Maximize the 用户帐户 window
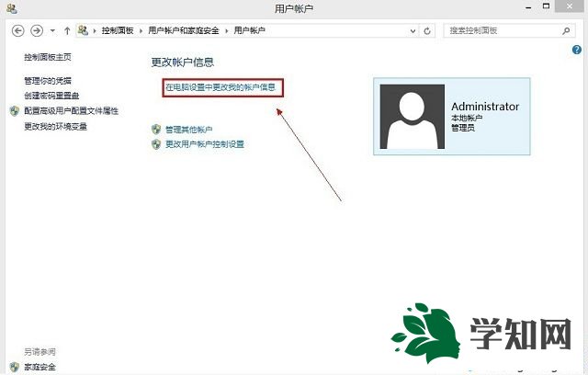Image resolution: width=588 pixels, height=375 pixels. [546, 6]
